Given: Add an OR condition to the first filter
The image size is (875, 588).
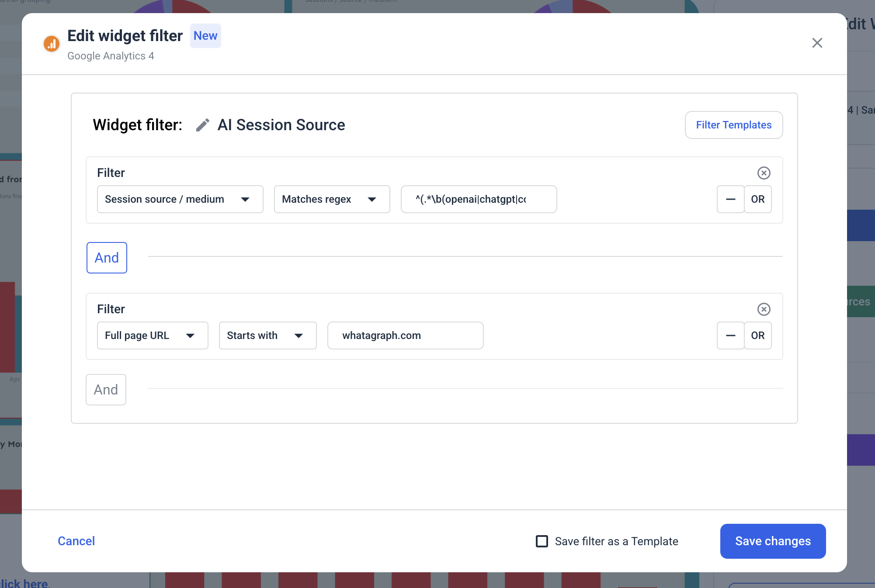Looking at the screenshot, I should 758,199.
